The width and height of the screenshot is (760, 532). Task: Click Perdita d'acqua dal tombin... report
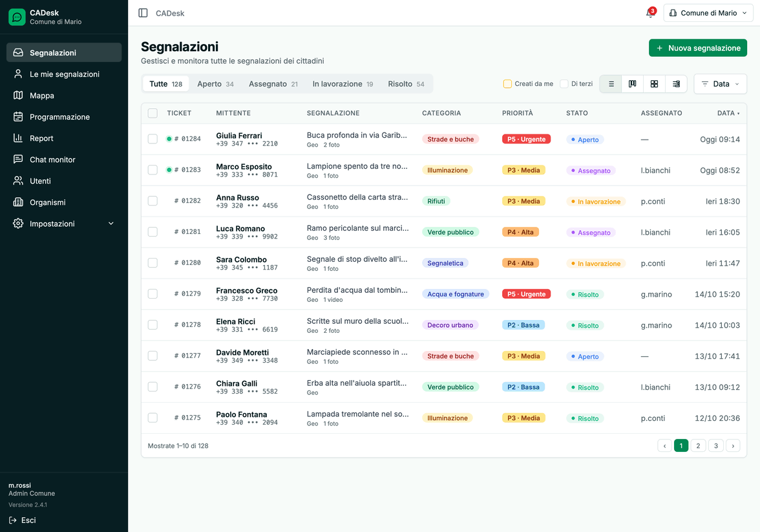tap(357, 290)
